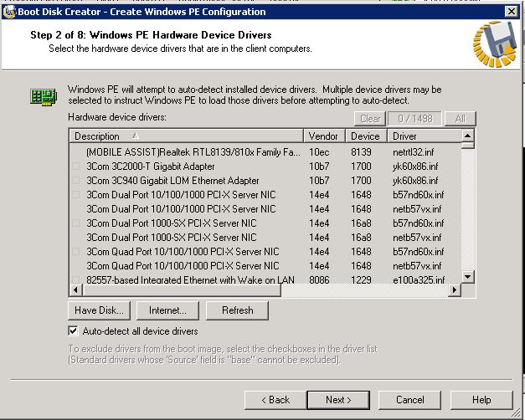Click driver list horizontal scroll right arrow
Screen dimensions: 525x420
455,289
